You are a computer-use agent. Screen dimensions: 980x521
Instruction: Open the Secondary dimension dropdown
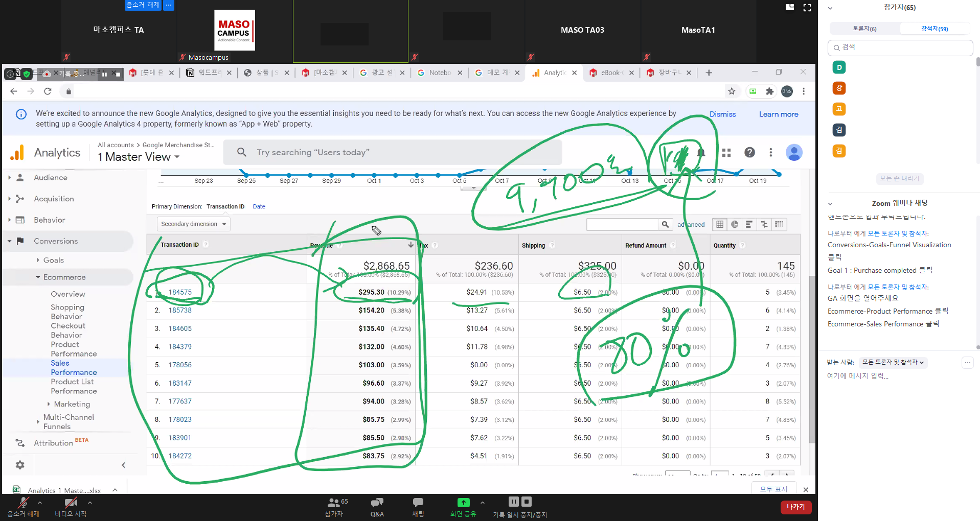pyautogui.click(x=193, y=224)
